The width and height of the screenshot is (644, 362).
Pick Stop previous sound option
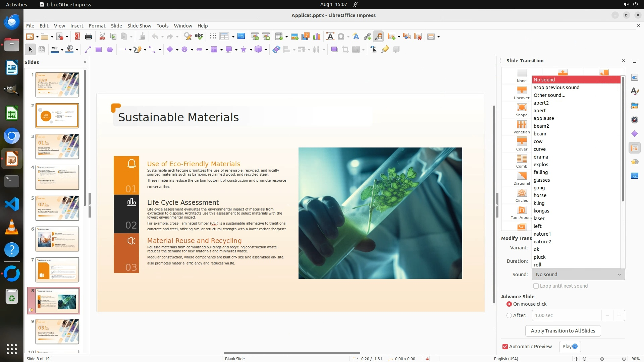556,87
